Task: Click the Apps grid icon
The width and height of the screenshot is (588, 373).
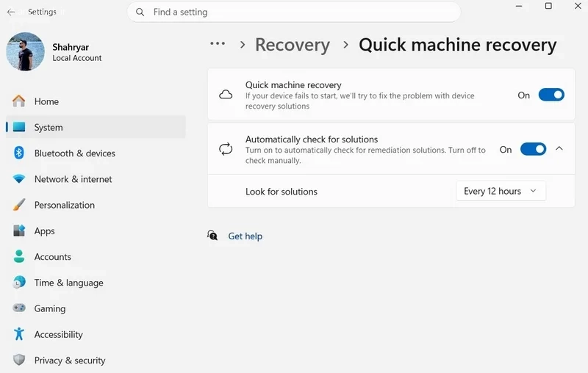Action: pyautogui.click(x=19, y=231)
